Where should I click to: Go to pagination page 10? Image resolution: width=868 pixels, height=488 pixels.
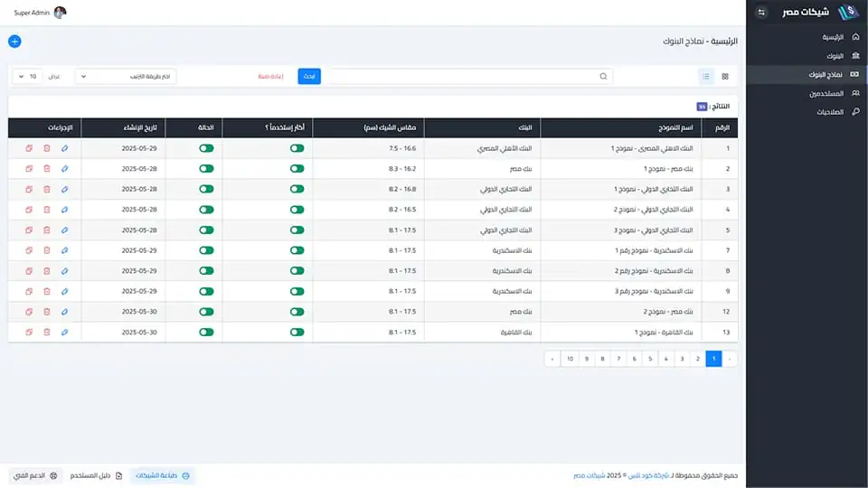570,359
